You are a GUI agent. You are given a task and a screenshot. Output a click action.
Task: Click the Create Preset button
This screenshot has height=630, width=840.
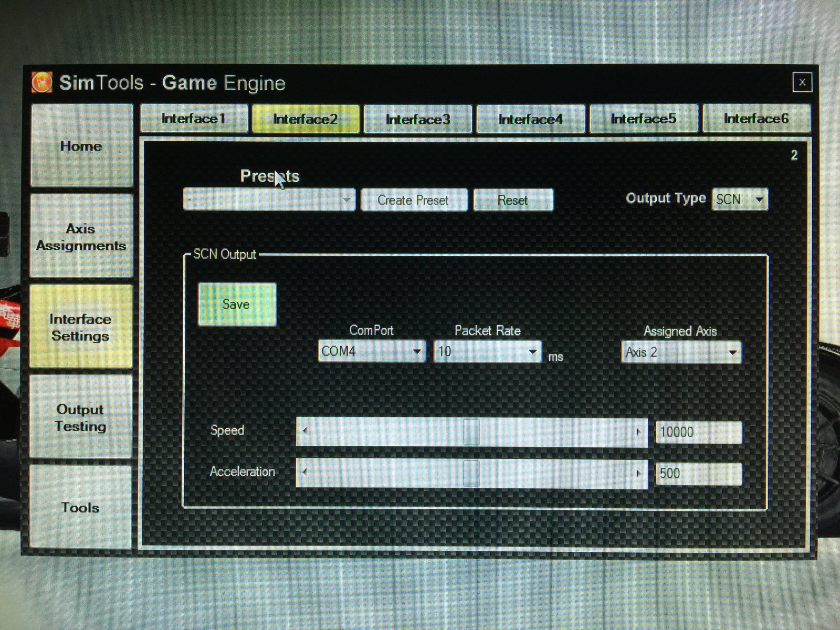point(414,200)
